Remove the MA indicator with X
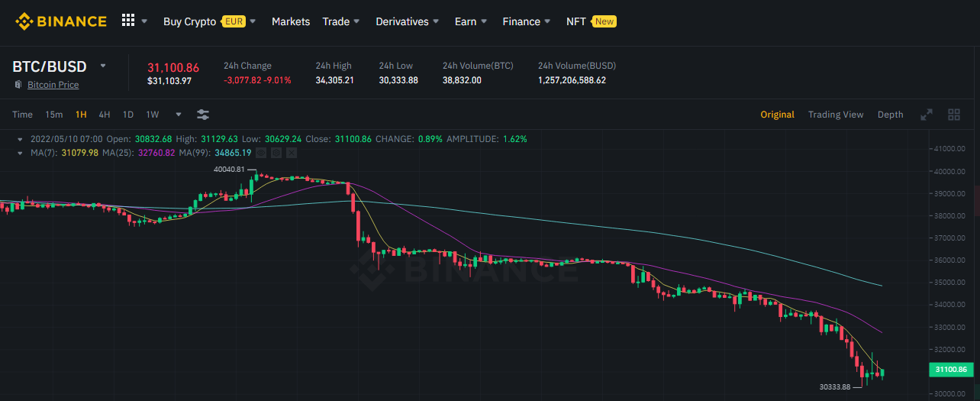The image size is (980, 401). click(291, 153)
